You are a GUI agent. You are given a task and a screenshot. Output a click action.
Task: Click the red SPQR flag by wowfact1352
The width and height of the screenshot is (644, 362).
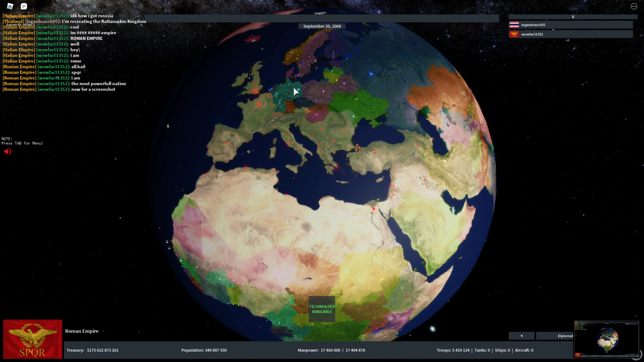click(514, 34)
